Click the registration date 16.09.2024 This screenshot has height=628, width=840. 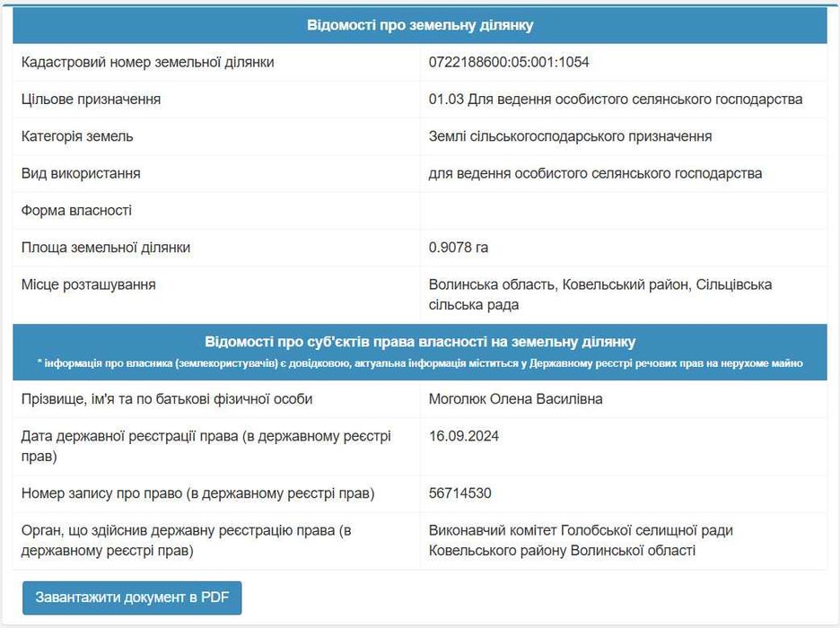coord(464,436)
